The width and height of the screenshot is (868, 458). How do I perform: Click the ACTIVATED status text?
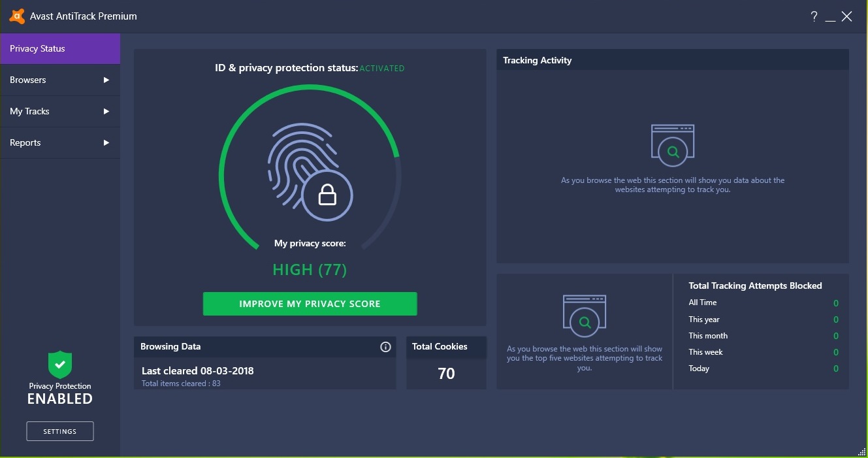(382, 69)
